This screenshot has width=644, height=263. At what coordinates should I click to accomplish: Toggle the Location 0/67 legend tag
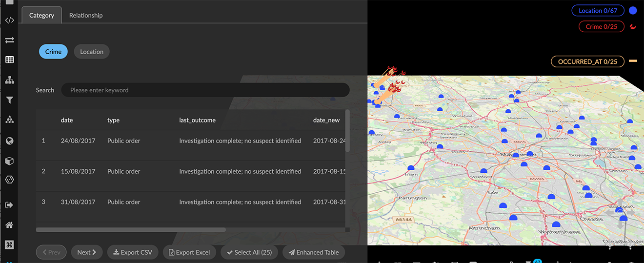point(598,11)
